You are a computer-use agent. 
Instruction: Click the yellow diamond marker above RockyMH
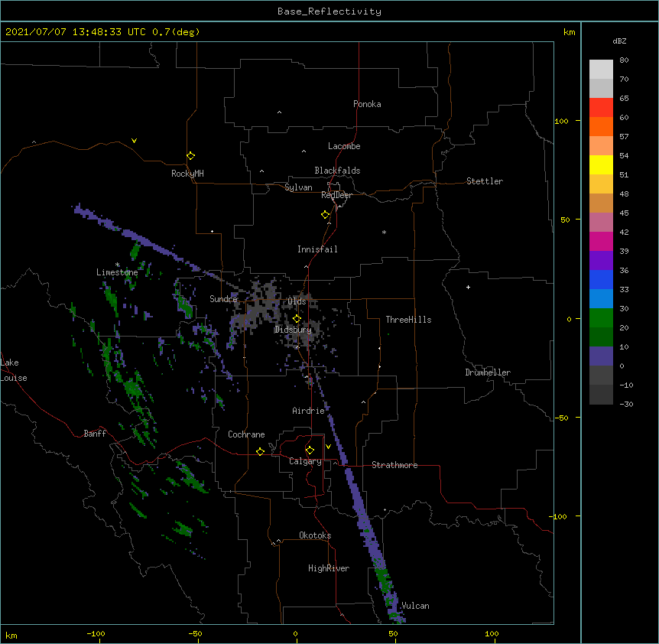[191, 156]
